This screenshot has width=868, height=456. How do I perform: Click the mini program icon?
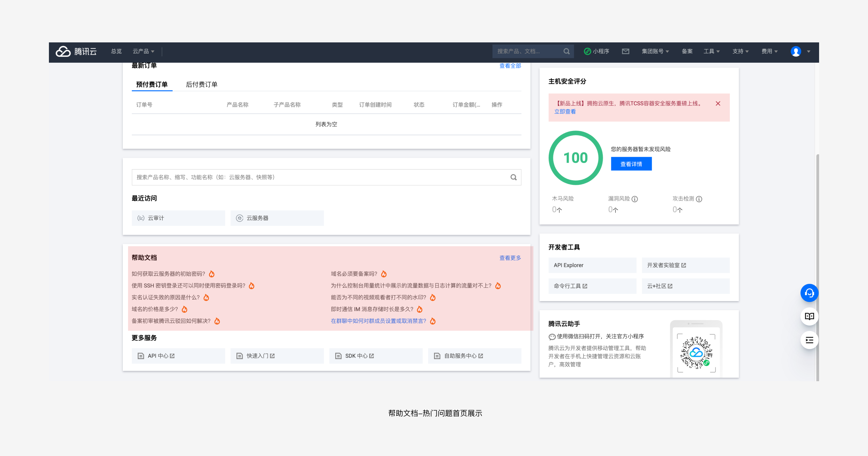pyautogui.click(x=587, y=51)
